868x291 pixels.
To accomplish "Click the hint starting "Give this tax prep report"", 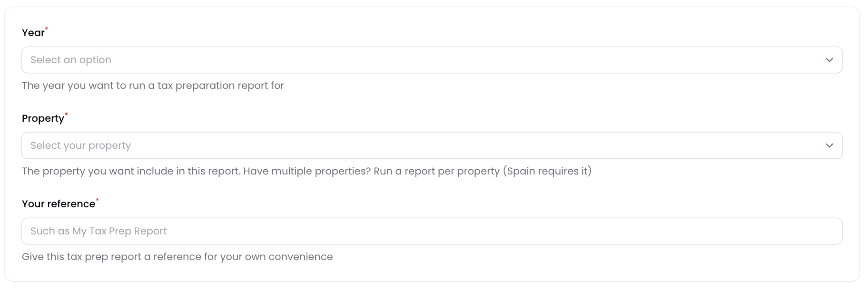I will [x=177, y=257].
